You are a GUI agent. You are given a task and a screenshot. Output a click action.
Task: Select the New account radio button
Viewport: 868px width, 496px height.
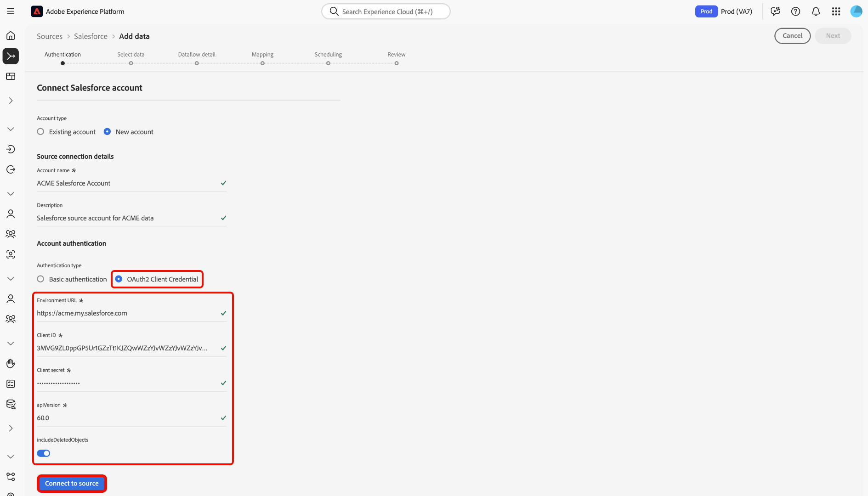click(107, 132)
